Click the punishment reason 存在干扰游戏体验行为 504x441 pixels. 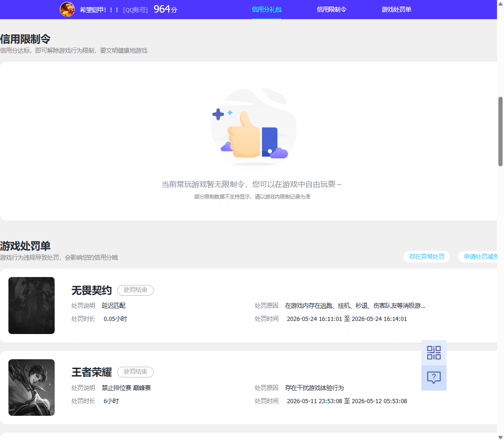point(314,388)
